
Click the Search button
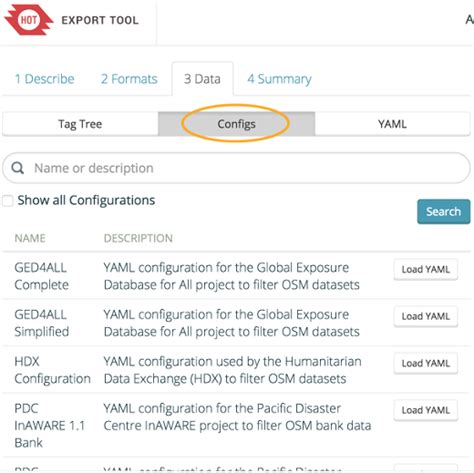click(x=444, y=212)
